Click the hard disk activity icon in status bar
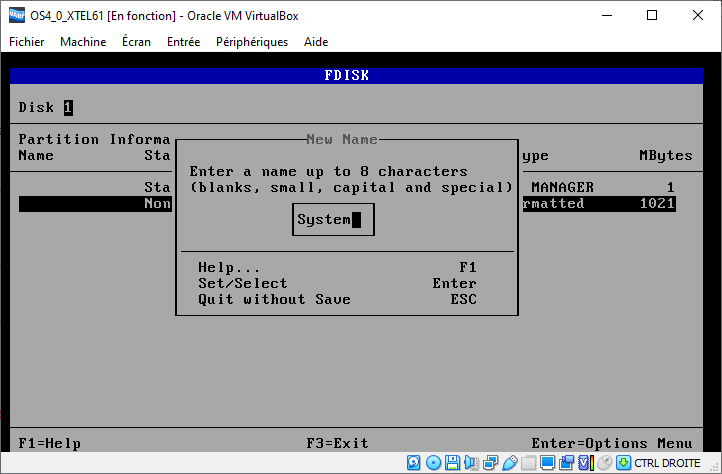 pyautogui.click(x=415, y=463)
